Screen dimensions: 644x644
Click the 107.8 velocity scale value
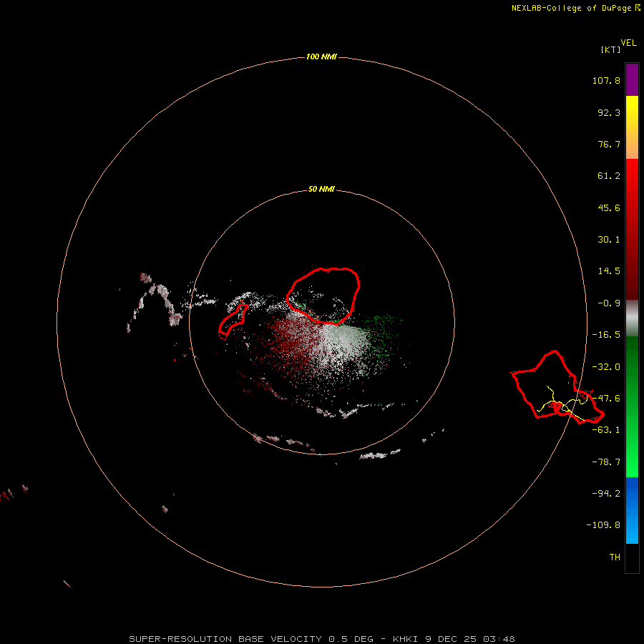pyautogui.click(x=606, y=80)
